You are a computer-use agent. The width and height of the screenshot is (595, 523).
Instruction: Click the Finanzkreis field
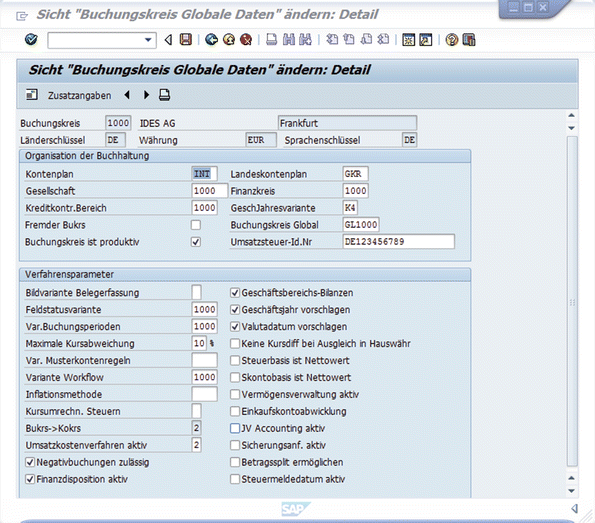(x=355, y=191)
